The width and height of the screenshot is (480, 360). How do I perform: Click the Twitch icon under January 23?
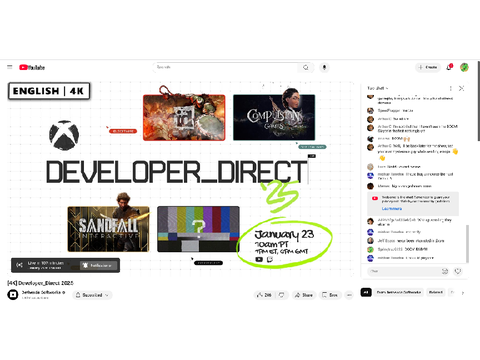pos(270,259)
